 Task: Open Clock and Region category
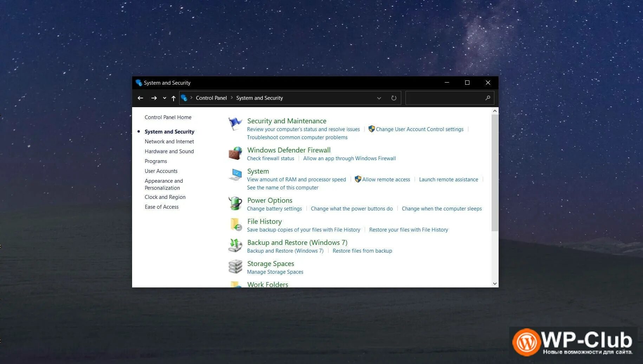(165, 197)
